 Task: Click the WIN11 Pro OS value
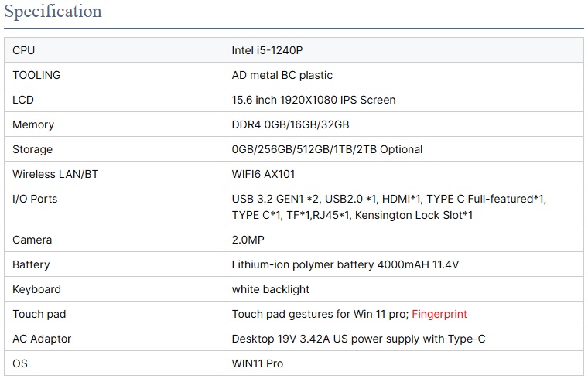[x=258, y=363]
